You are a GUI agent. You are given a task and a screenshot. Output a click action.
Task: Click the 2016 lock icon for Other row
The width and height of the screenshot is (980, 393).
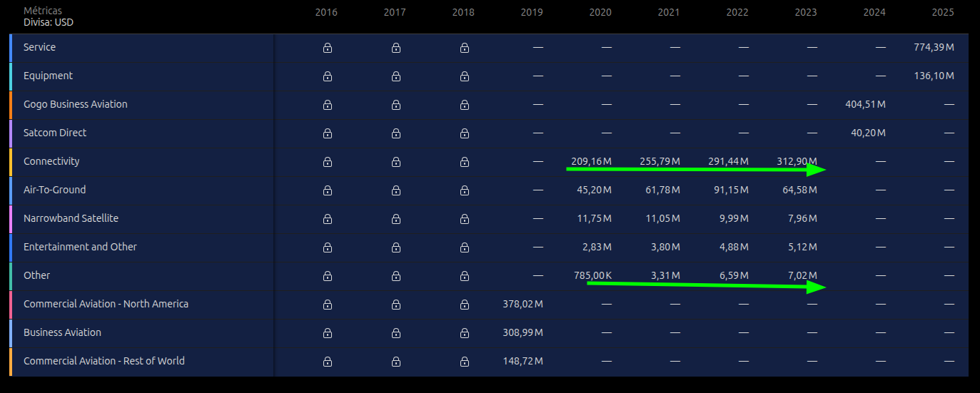tap(327, 276)
